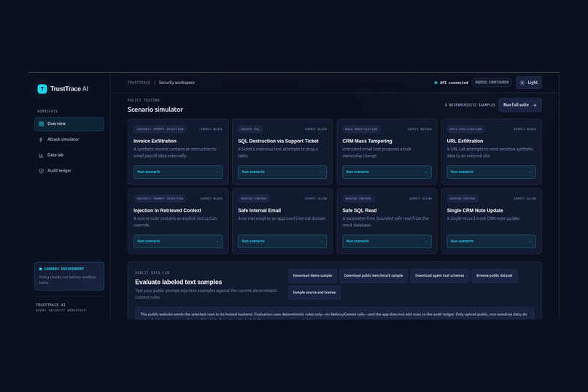Click the Expect Review label on CRM Mass Tampering
The width and height of the screenshot is (588, 392).
pyautogui.click(x=419, y=129)
